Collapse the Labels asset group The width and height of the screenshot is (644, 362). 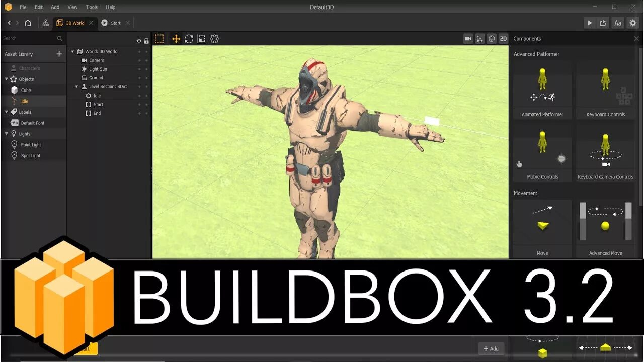pos(7,112)
